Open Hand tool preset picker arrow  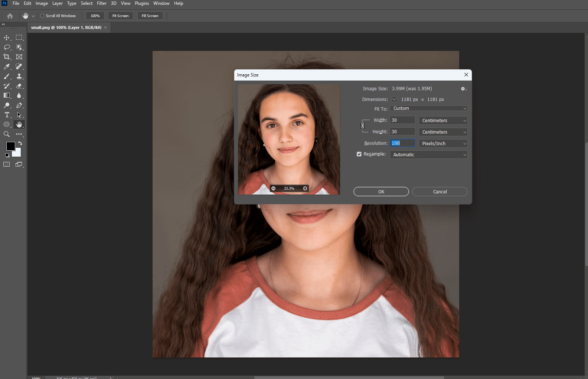(33, 16)
